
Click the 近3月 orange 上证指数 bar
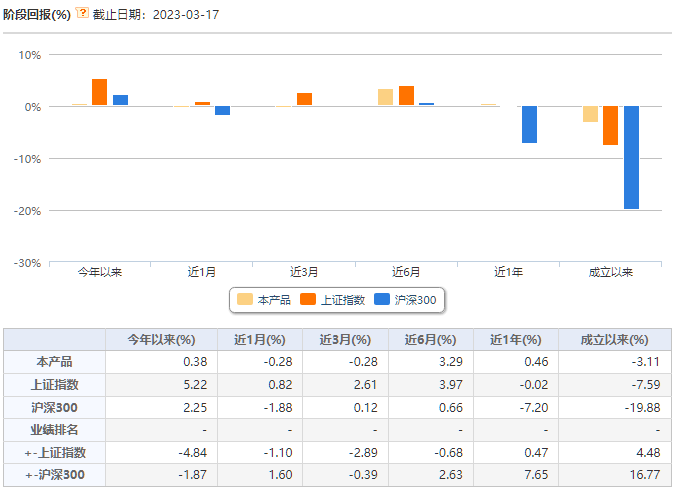point(304,99)
